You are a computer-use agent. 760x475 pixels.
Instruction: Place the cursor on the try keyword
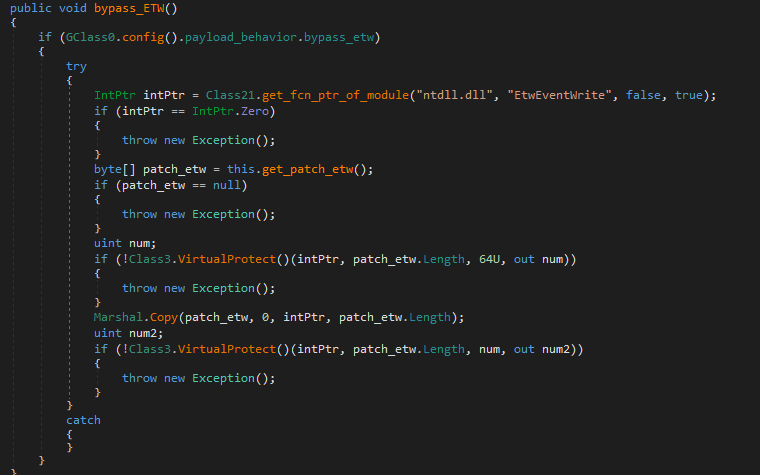point(76,66)
